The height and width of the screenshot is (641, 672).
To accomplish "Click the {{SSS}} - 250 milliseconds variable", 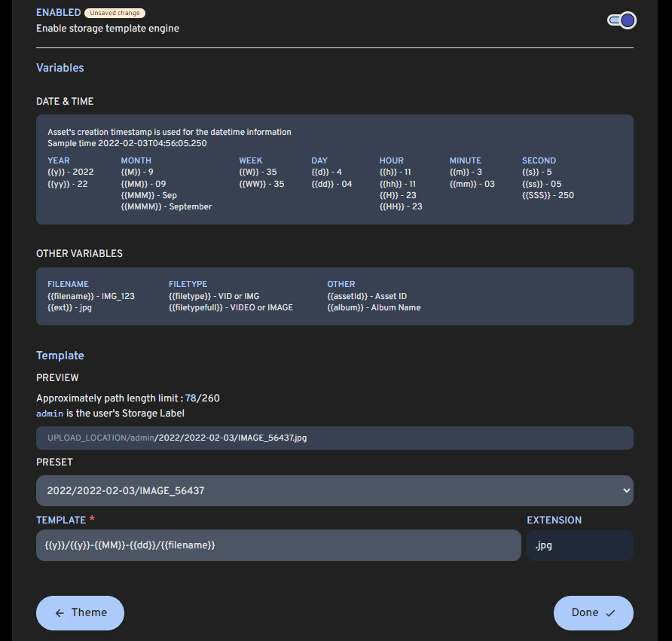I will click(x=548, y=195).
